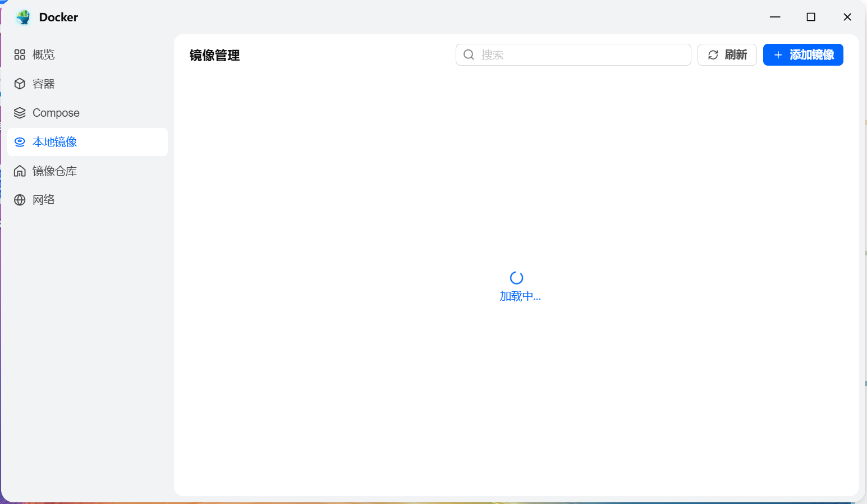Select the highlighted 本地镜像 entry
This screenshot has height=504, width=867.
[54, 141]
